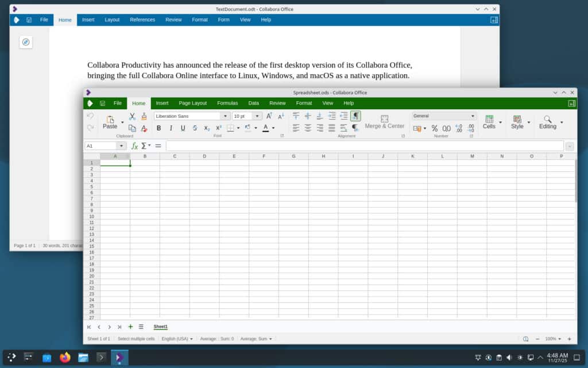Open the Review tab in the text document
Image resolution: width=588 pixels, height=368 pixels.
click(x=173, y=20)
